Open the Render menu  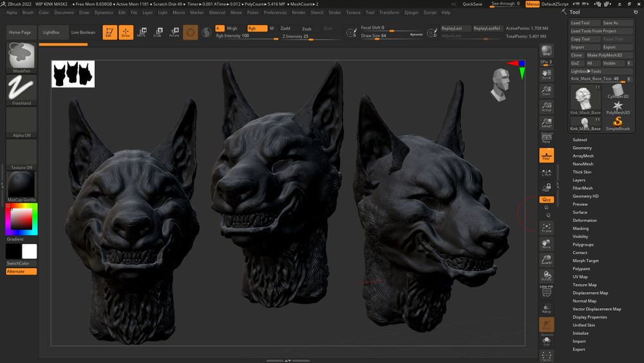(299, 12)
